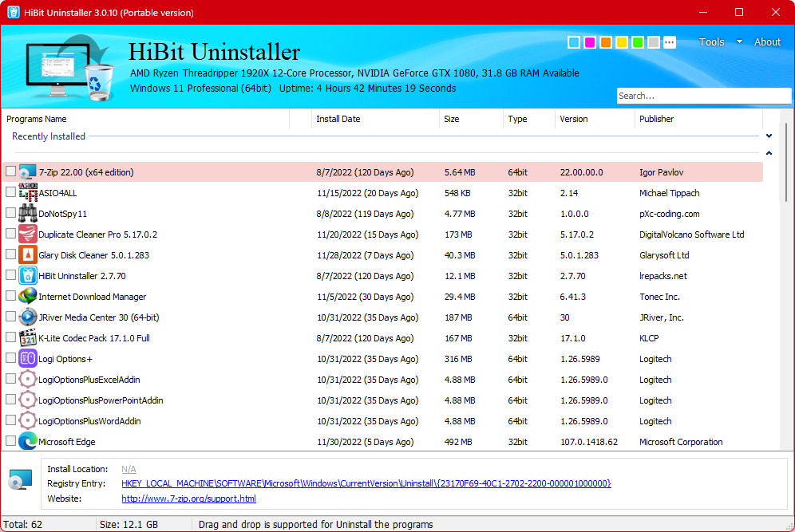Click inside the Search field

702,96
